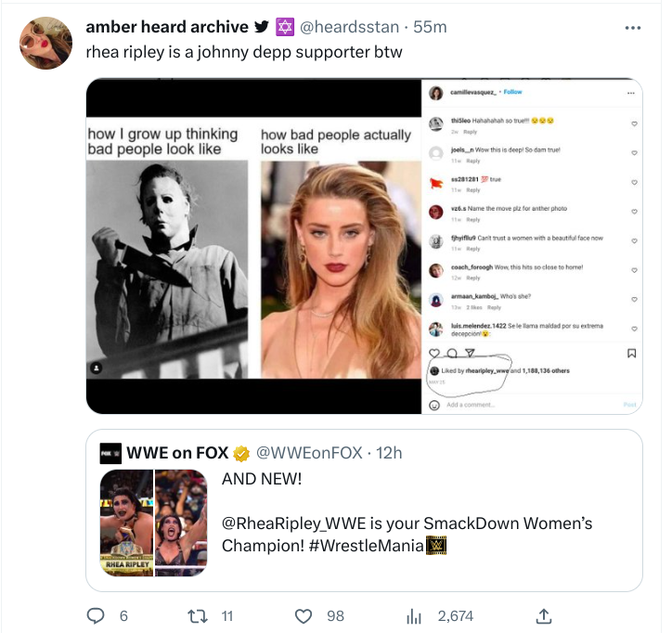Viewport: 672px width, 633px height.
Task: Click the WWE on FOX small avatar
Action: tap(111, 453)
